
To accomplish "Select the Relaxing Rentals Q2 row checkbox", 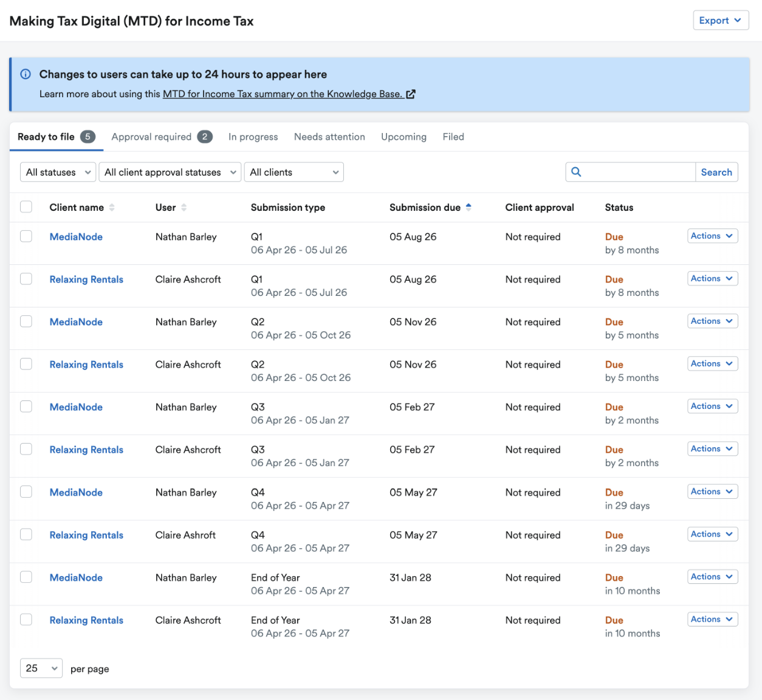I will click(x=26, y=363).
